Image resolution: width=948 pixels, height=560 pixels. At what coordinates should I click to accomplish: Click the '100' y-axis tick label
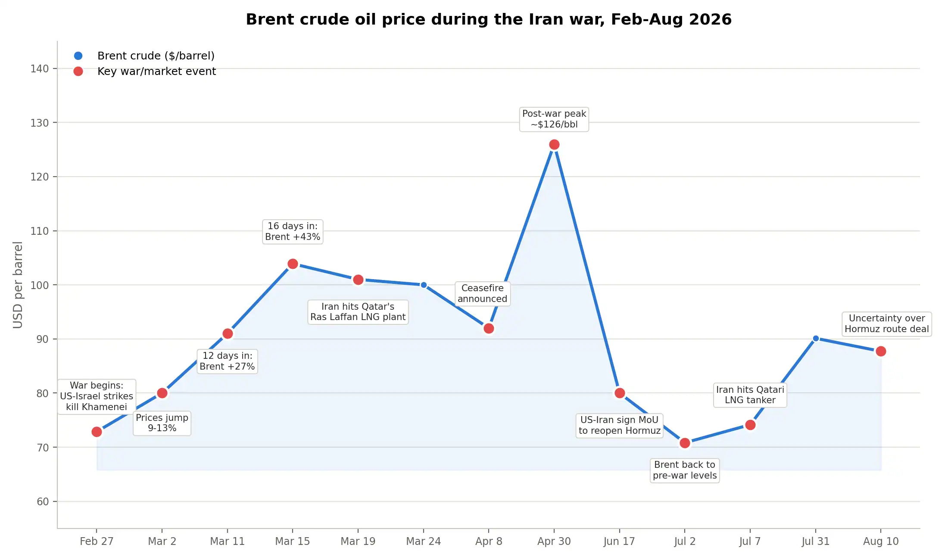(39, 285)
